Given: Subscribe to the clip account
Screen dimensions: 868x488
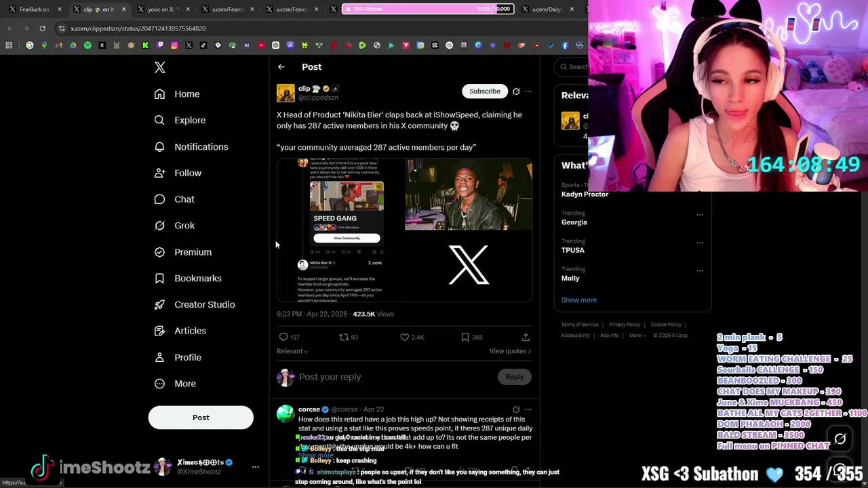Looking at the screenshot, I should tap(485, 91).
